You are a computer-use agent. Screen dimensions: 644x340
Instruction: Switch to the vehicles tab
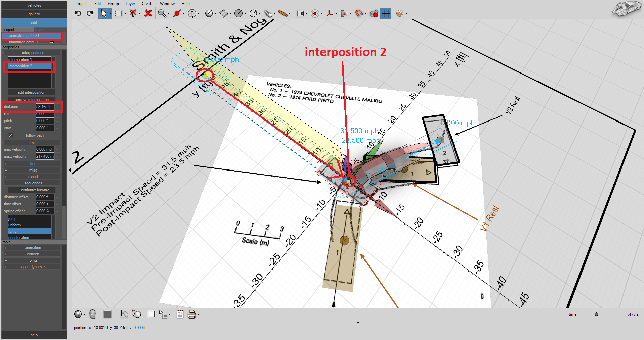(x=34, y=5)
